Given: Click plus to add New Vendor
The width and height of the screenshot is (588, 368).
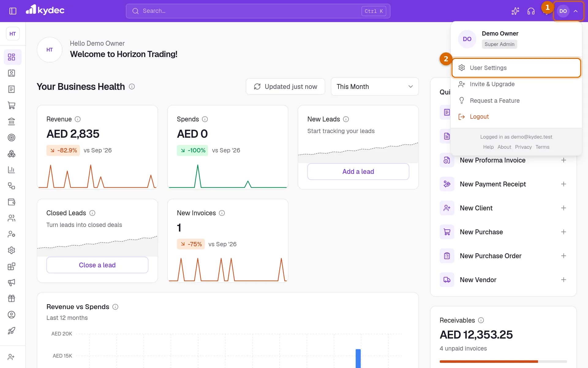Looking at the screenshot, I should point(563,280).
